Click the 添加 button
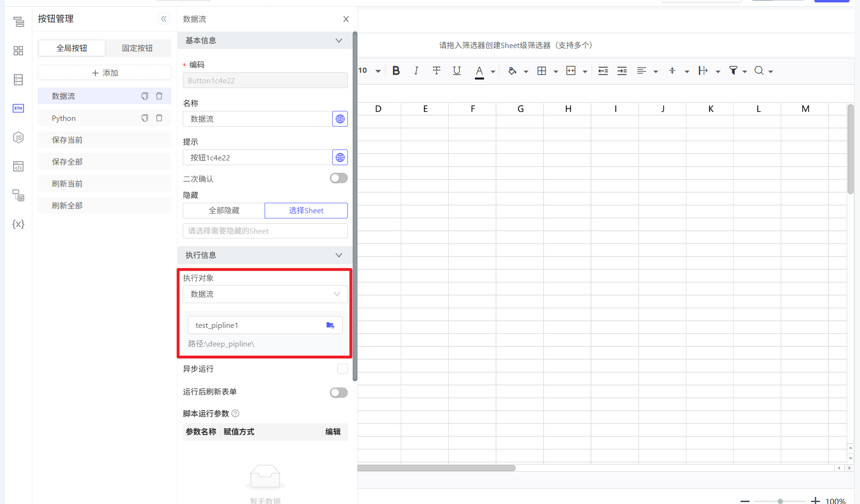 104,73
